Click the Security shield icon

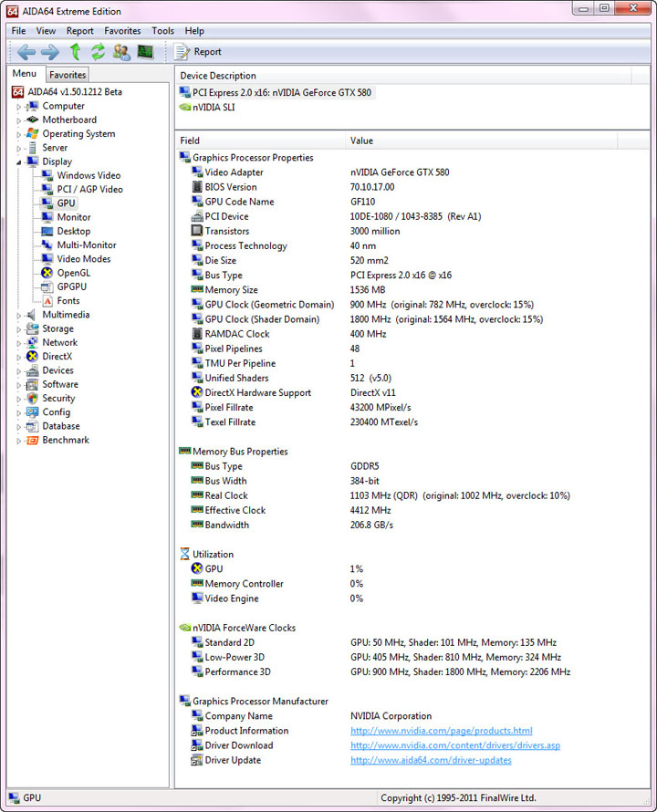[x=33, y=398]
